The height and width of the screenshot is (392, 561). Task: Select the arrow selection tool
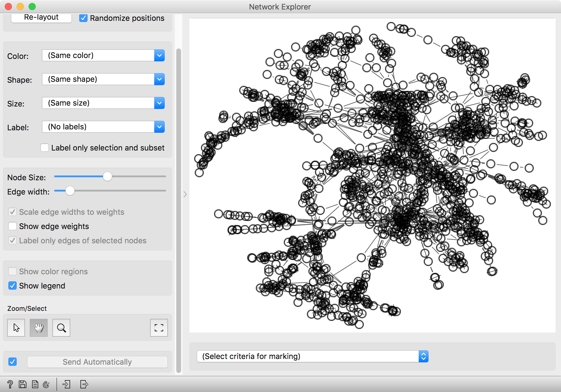16,328
